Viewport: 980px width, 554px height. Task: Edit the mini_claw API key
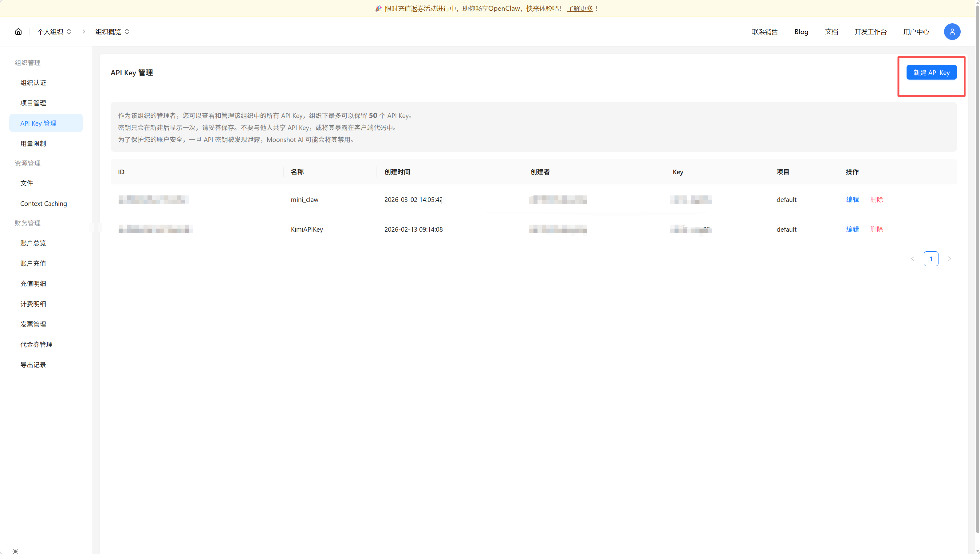tap(852, 199)
